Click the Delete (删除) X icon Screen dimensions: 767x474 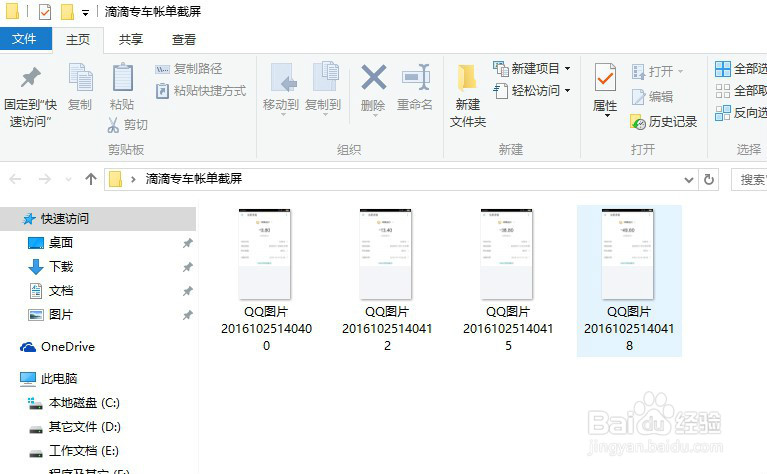pos(374,77)
